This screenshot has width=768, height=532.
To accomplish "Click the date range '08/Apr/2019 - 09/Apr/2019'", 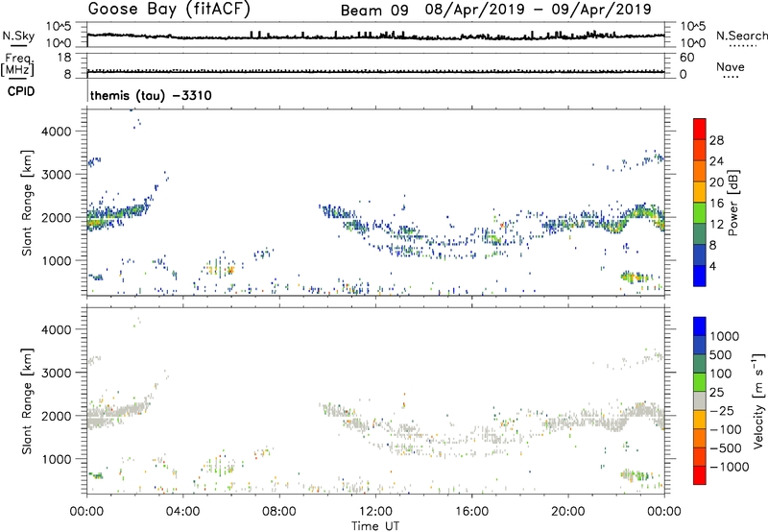I will click(538, 10).
